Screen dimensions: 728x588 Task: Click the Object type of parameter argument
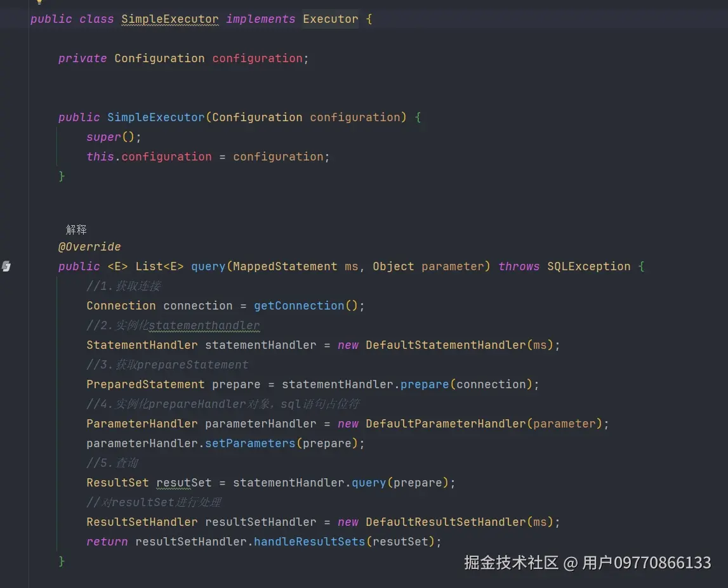click(394, 266)
